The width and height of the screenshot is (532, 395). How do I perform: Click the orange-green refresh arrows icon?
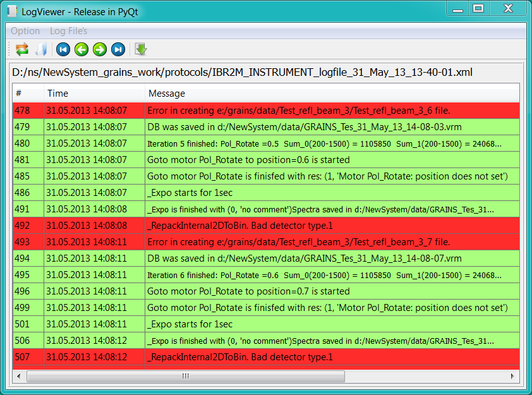coord(22,49)
